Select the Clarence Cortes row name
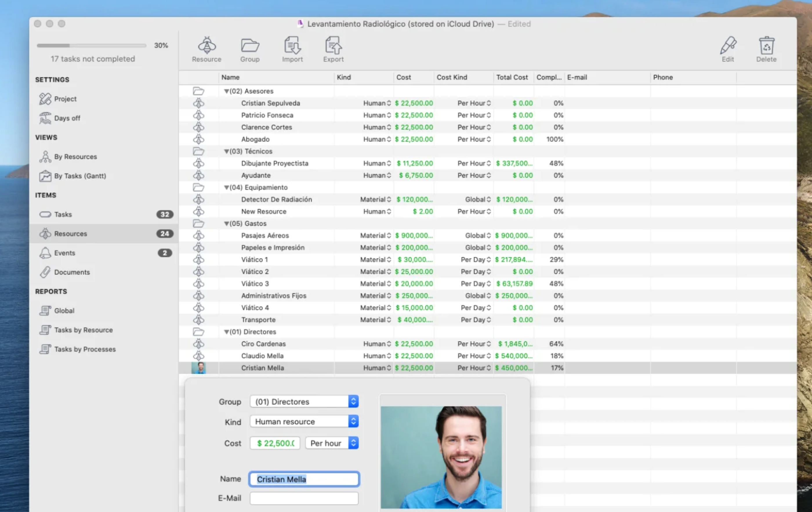Viewport: 812px width, 512px height. pos(267,127)
